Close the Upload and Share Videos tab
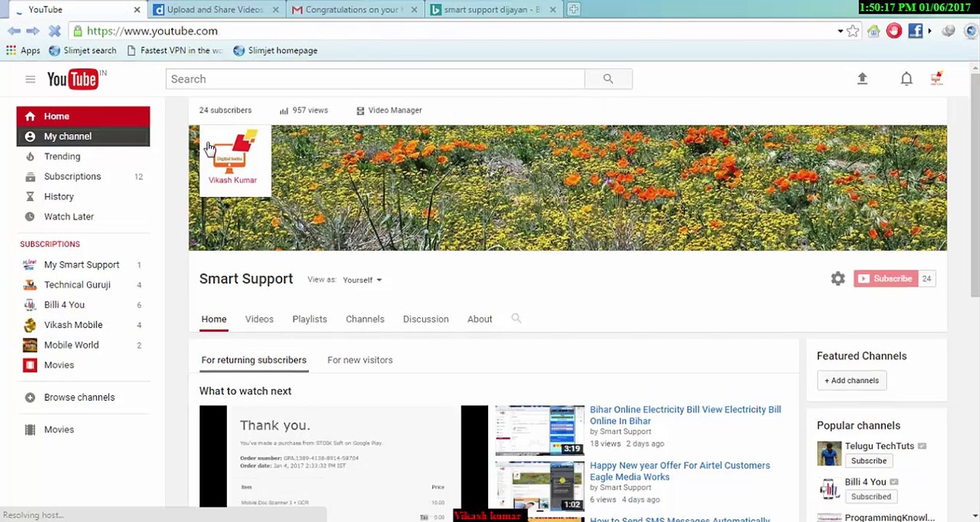 pos(276,9)
